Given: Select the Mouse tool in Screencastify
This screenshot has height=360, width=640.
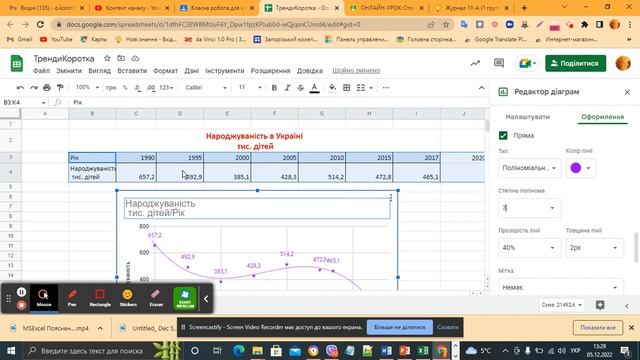Looking at the screenshot, I should (x=44, y=298).
